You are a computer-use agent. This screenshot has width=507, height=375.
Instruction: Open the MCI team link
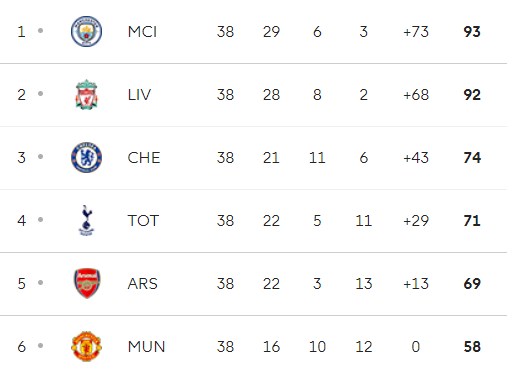tap(142, 32)
